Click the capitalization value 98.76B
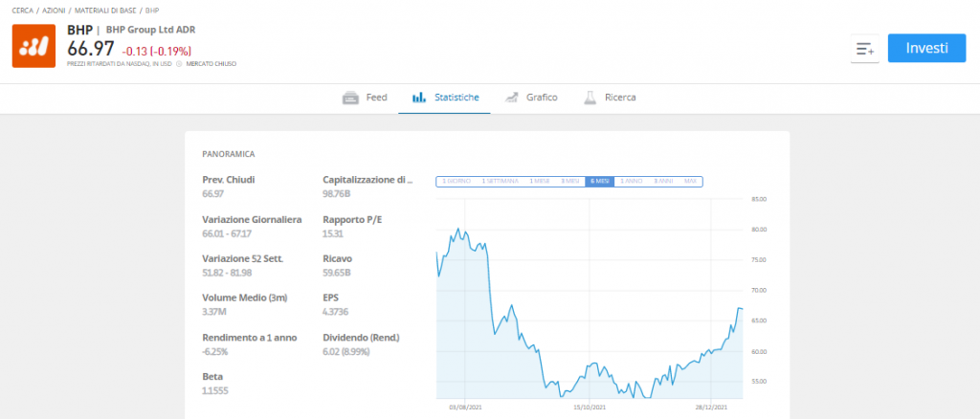This screenshot has width=980, height=419. [336, 194]
